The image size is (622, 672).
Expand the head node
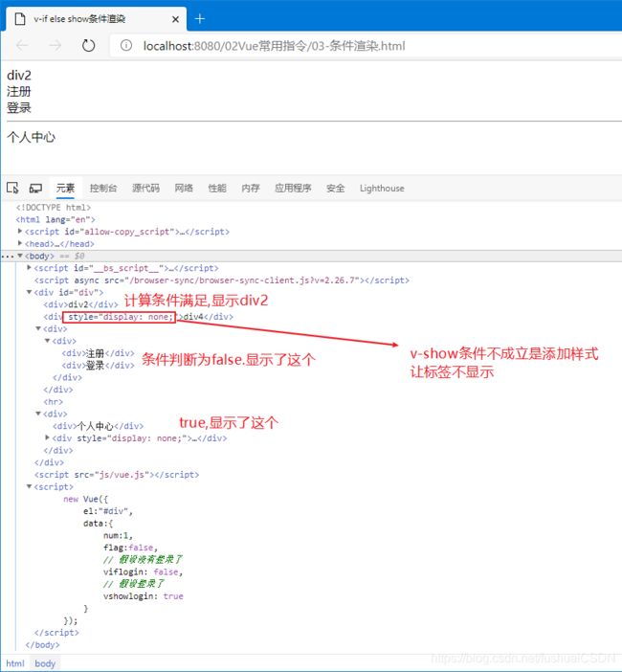pos(20,243)
